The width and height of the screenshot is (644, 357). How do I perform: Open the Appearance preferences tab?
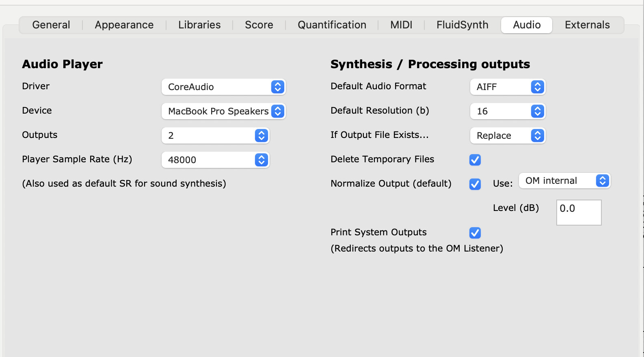coord(124,25)
